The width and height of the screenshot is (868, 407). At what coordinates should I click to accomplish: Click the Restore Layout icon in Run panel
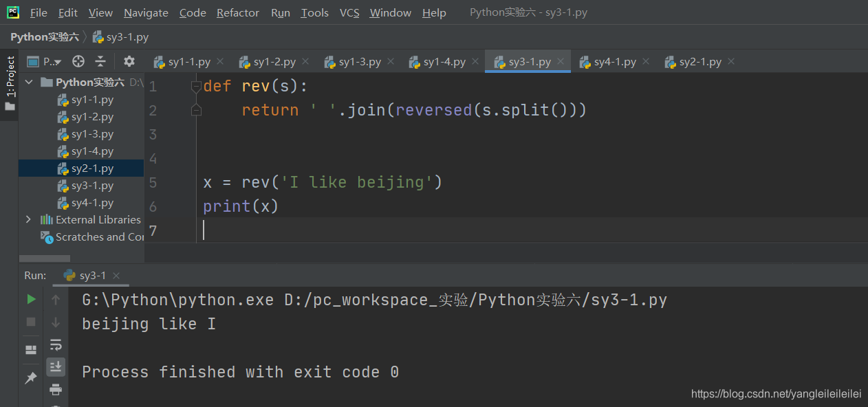(31, 350)
